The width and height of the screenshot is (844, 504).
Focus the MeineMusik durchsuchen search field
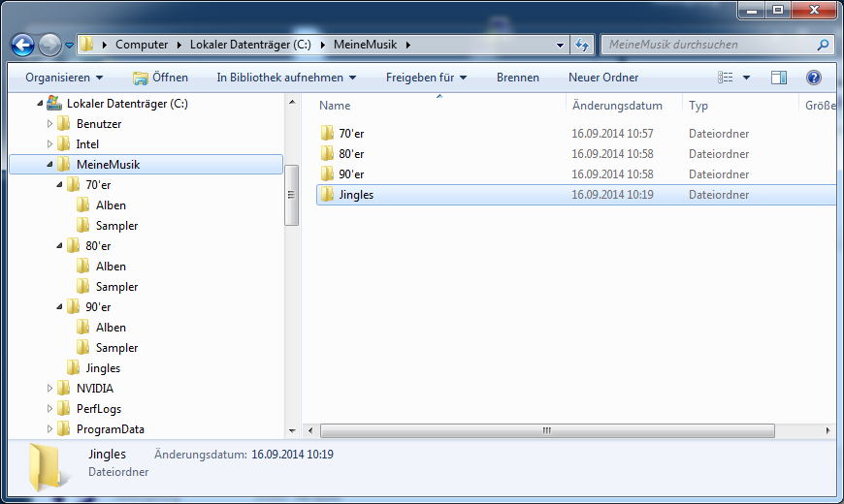click(710, 45)
